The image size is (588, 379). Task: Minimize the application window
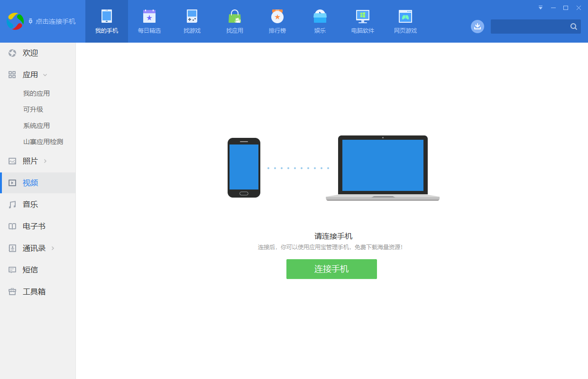point(553,8)
